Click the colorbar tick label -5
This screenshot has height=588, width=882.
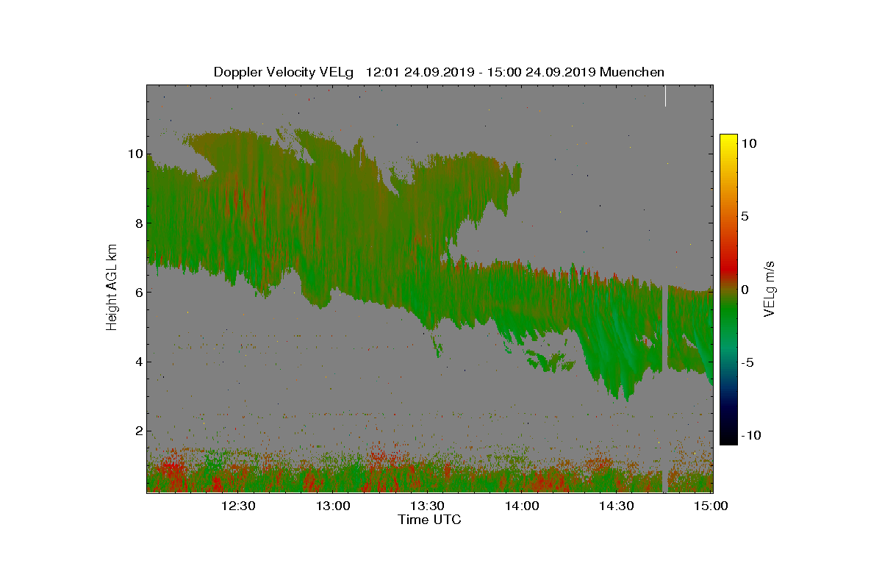pos(748,362)
